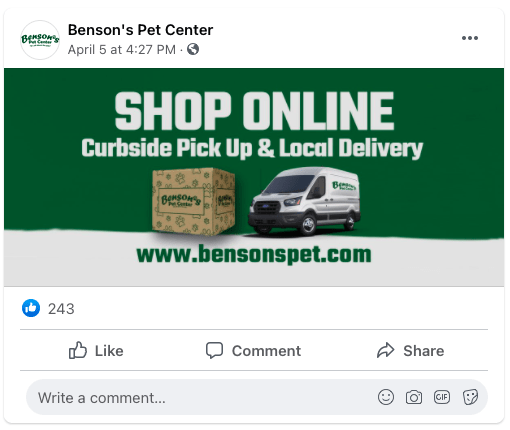510x430 pixels.
Task: Click Benson's Pet Center profile picture
Action: point(40,40)
